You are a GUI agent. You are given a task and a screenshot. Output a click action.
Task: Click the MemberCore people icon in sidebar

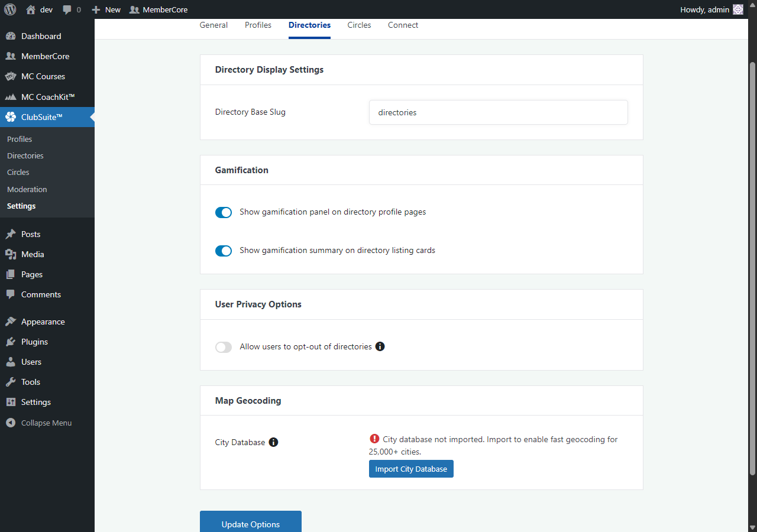point(11,56)
